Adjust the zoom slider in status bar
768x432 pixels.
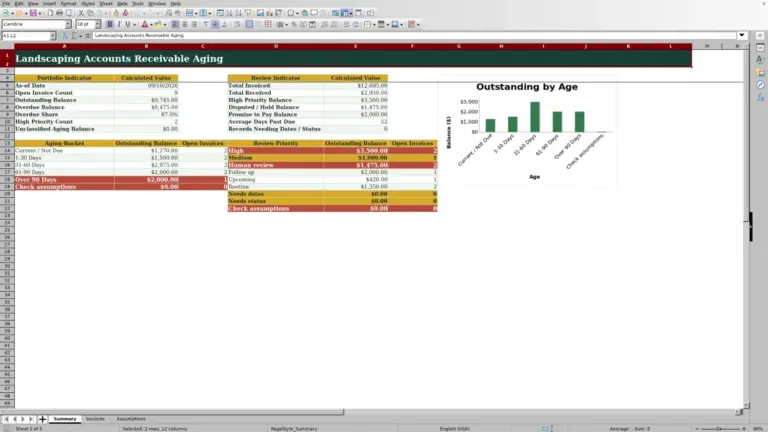pyautogui.click(x=720, y=429)
